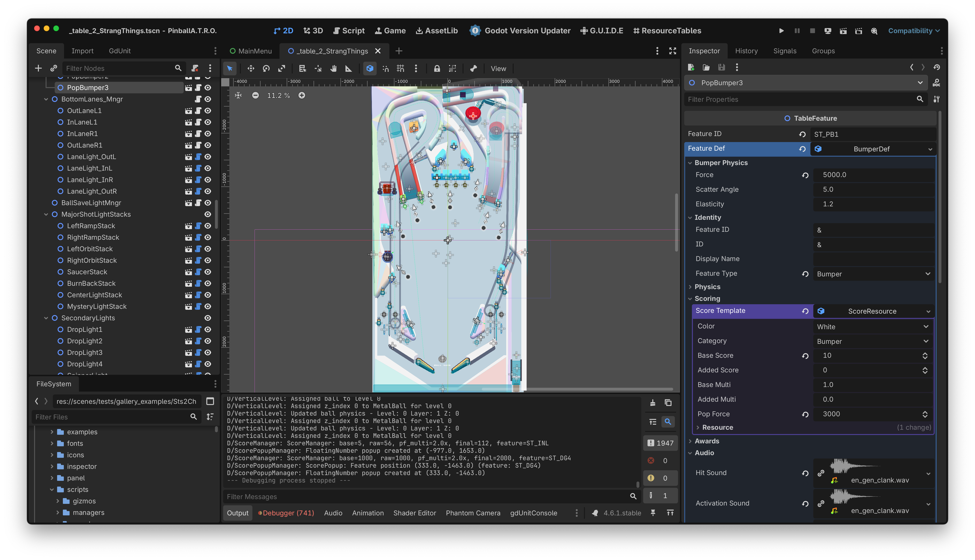Switch to the MainMenu scene tab
975x560 pixels.
tap(251, 51)
